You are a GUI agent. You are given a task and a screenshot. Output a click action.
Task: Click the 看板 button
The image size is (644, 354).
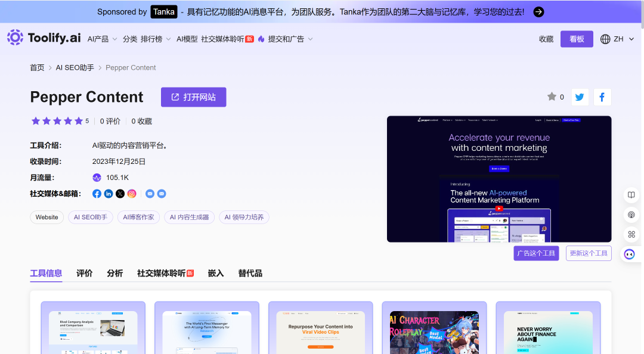pos(577,39)
